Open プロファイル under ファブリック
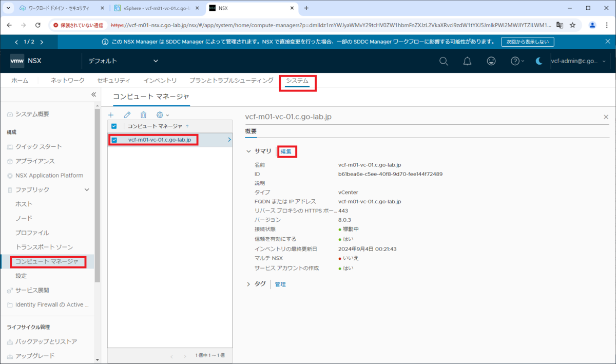This screenshot has width=616, height=364. point(32,233)
